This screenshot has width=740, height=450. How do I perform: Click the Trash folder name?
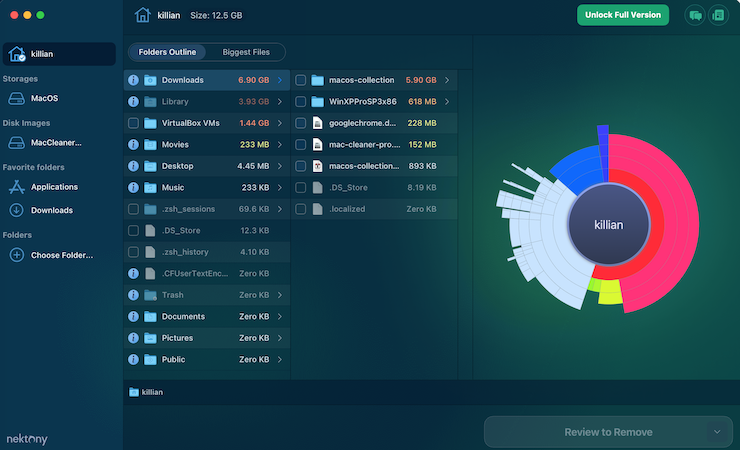[172, 295]
